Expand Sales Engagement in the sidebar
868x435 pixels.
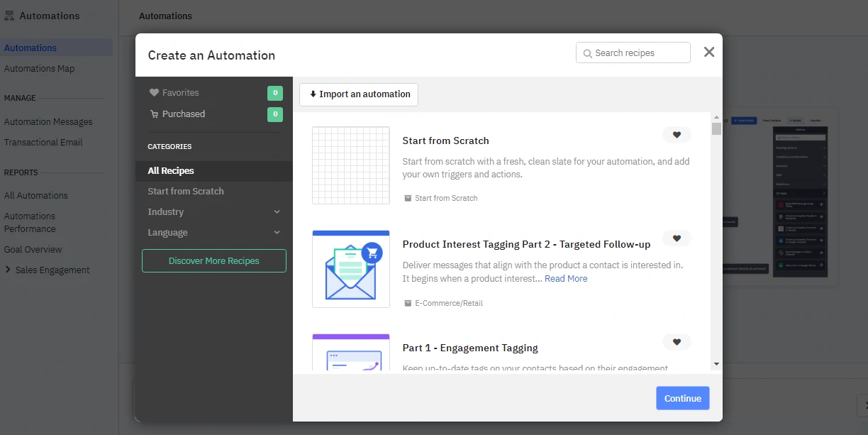(47, 270)
